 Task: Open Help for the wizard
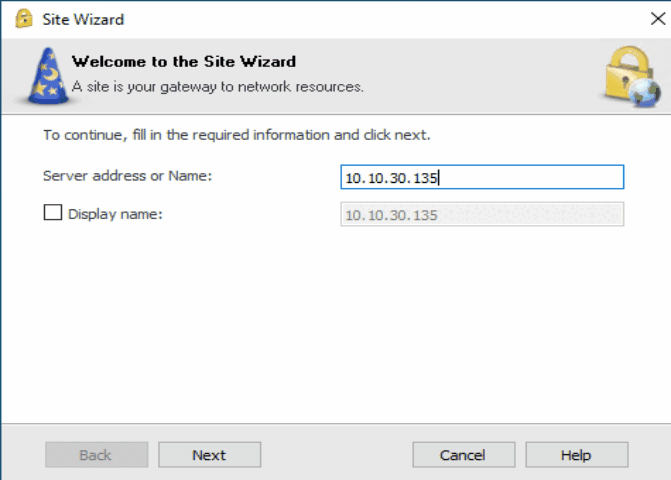coord(576,455)
